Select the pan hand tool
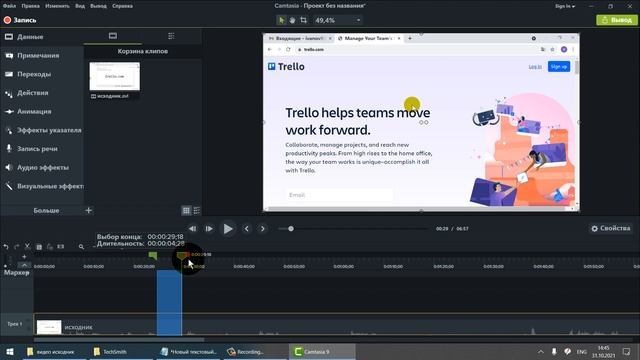This screenshot has height=360, width=640. click(x=292, y=20)
